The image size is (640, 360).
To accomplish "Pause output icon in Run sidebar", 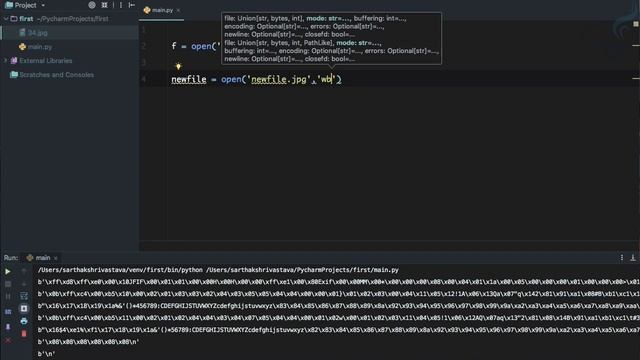I will (x=8, y=296).
